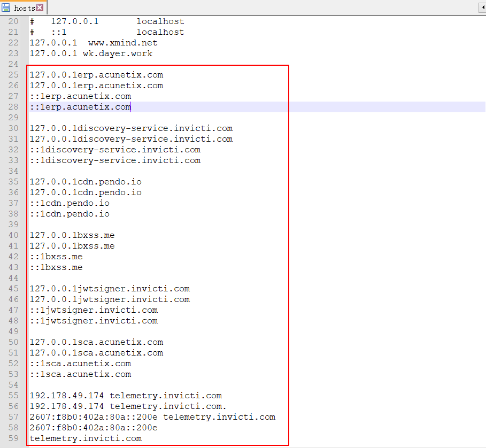Click line 56 entry ending 'invicti.com.' with trailing dot
Image resolution: width=486 pixels, height=448 pixels.
[128, 406]
